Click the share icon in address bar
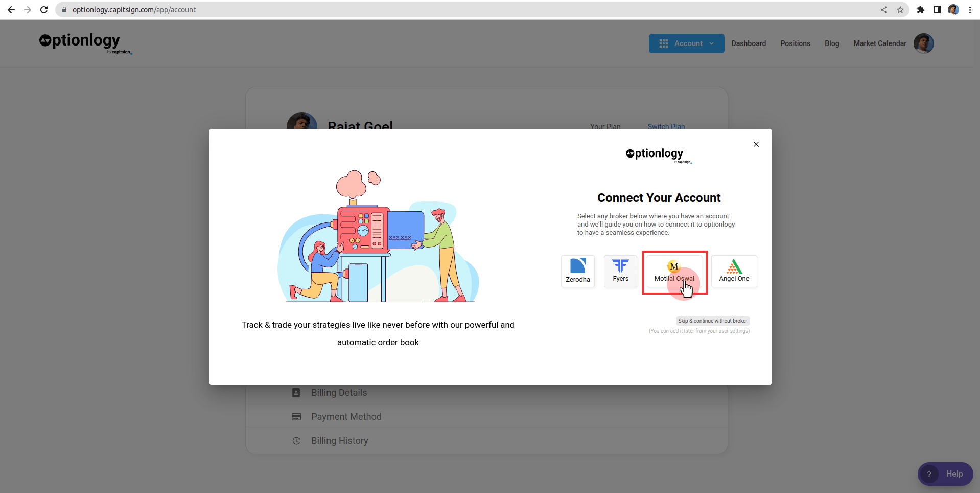The image size is (980, 493). click(884, 10)
